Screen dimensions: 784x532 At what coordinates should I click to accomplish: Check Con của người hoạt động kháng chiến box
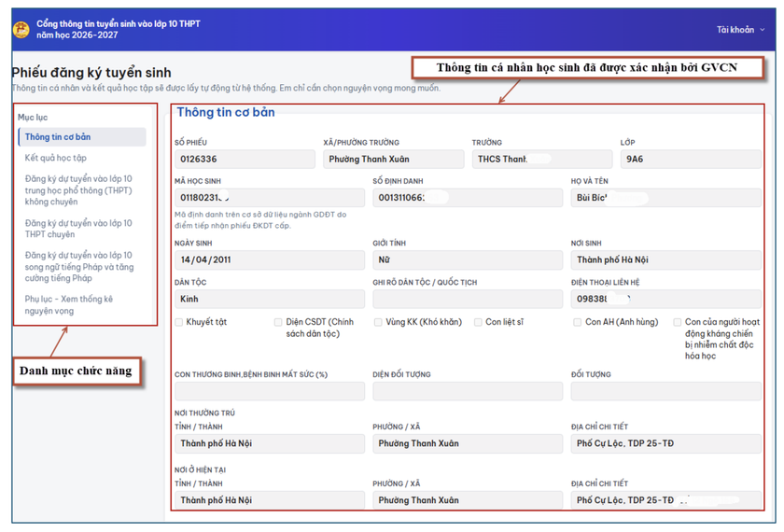coord(678,322)
